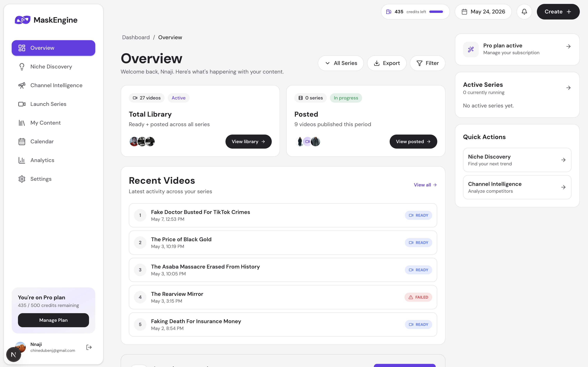The width and height of the screenshot is (588, 367).
Task: Click the arrow in Channel Intelligence quick action
Action: [563, 187]
